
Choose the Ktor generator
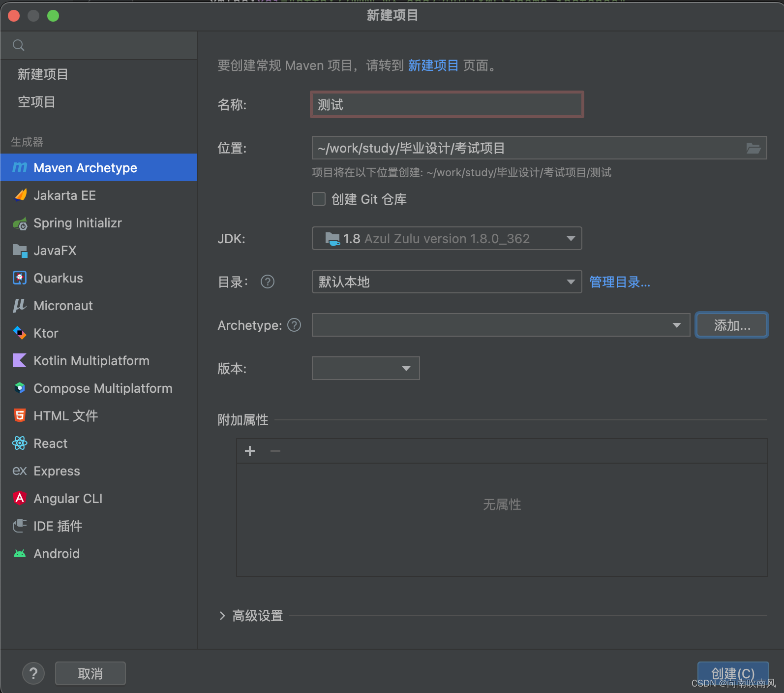click(98, 333)
